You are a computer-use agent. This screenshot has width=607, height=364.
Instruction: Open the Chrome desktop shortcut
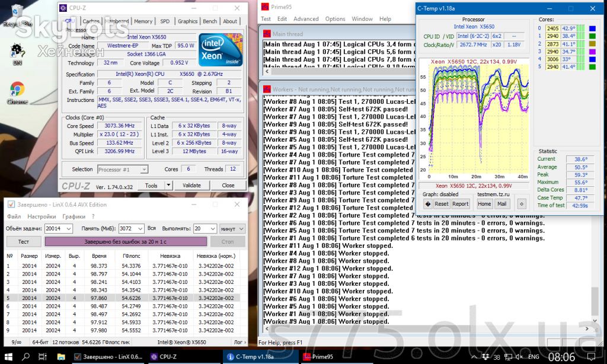coord(17,93)
